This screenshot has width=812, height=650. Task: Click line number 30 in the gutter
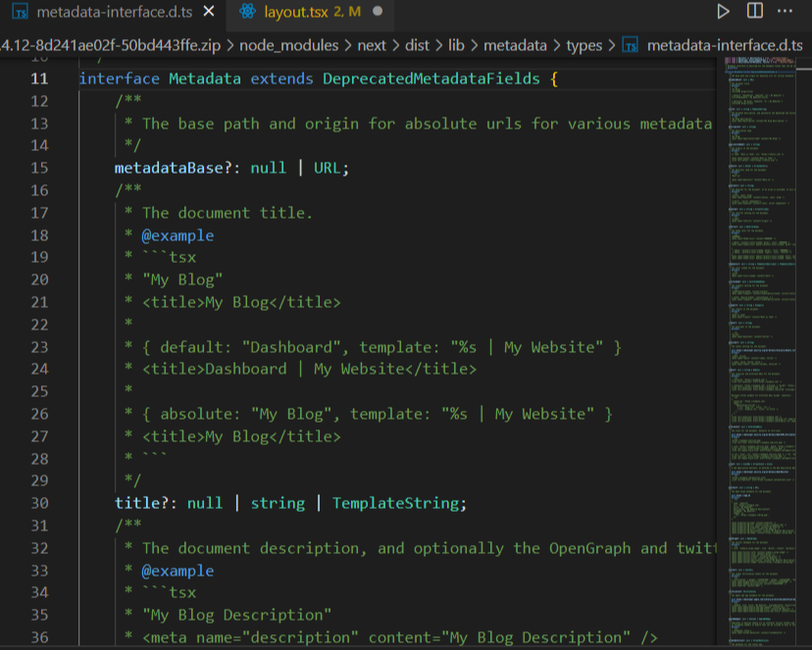[x=39, y=503]
